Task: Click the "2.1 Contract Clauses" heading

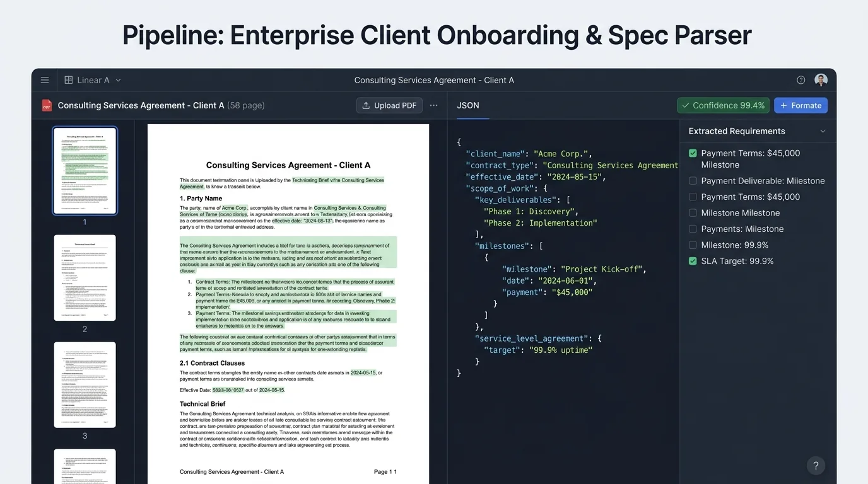Action: 213,363
